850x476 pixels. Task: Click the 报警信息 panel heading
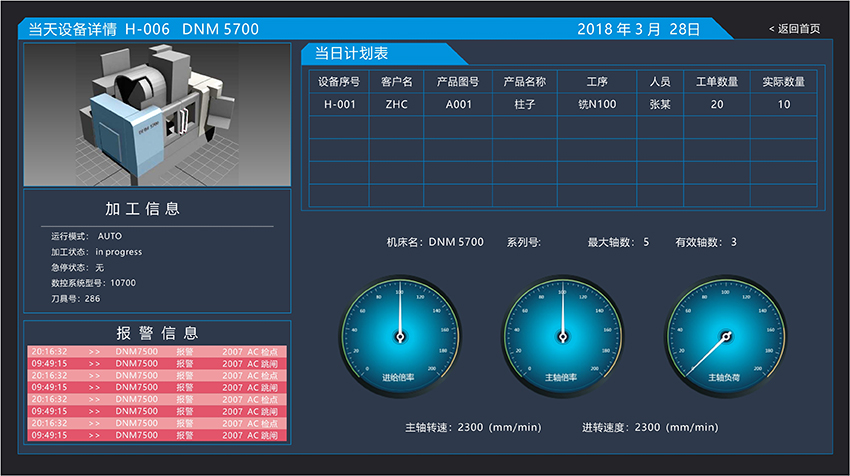pos(157,333)
